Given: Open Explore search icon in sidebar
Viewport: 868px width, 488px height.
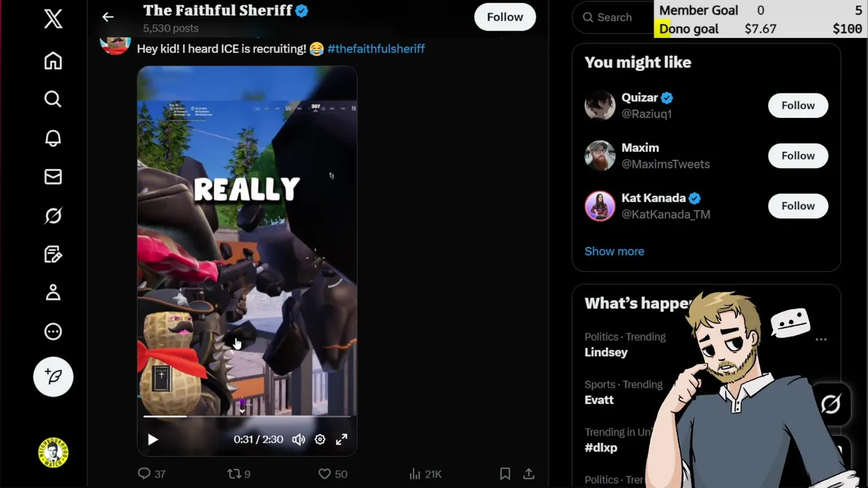Looking at the screenshot, I should (x=53, y=100).
